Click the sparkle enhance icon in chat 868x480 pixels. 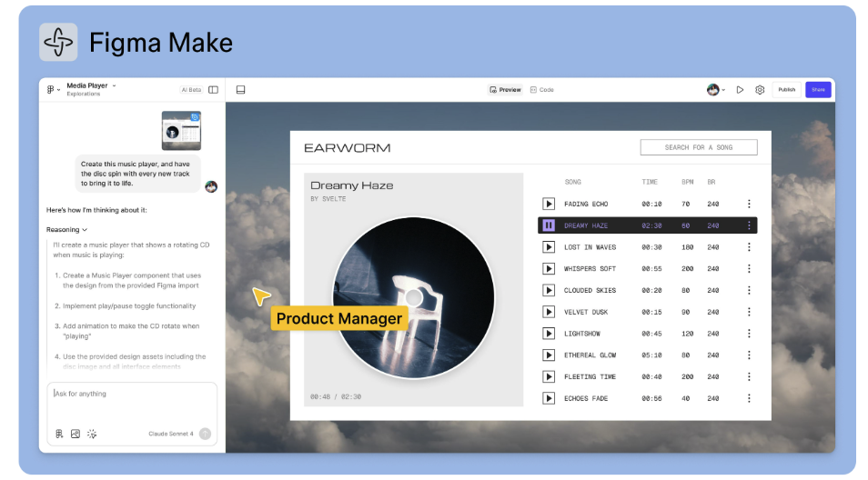pos(92,435)
